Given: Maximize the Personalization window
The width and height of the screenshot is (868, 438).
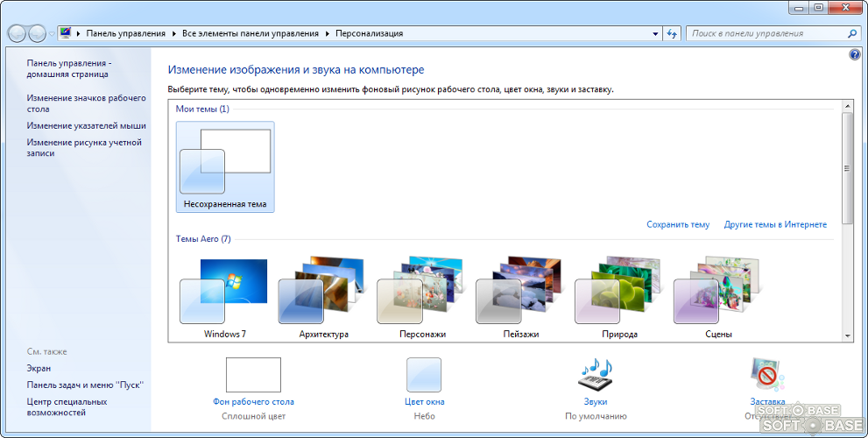Looking at the screenshot, I should coord(819,7).
